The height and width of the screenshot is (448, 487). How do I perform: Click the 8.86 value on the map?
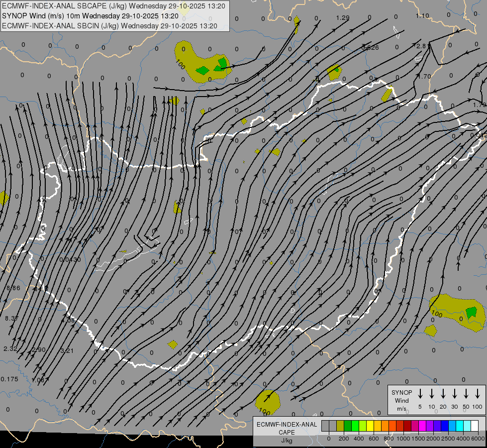coord(13,288)
